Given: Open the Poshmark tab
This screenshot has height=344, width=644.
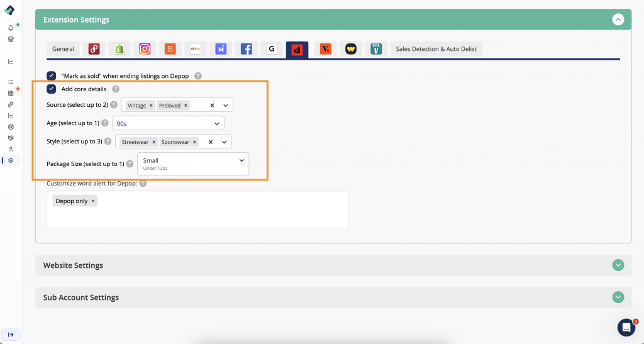Looking at the screenshot, I should pos(94,49).
